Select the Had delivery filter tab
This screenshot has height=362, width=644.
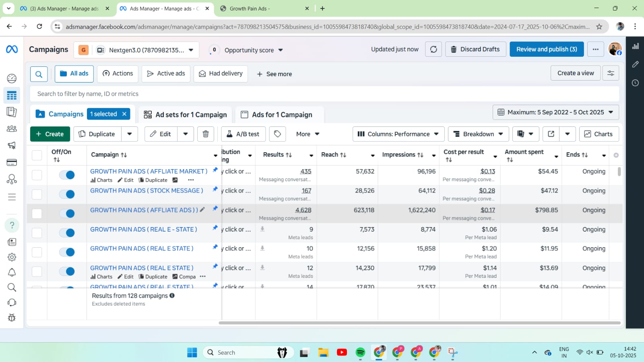[221, 74]
